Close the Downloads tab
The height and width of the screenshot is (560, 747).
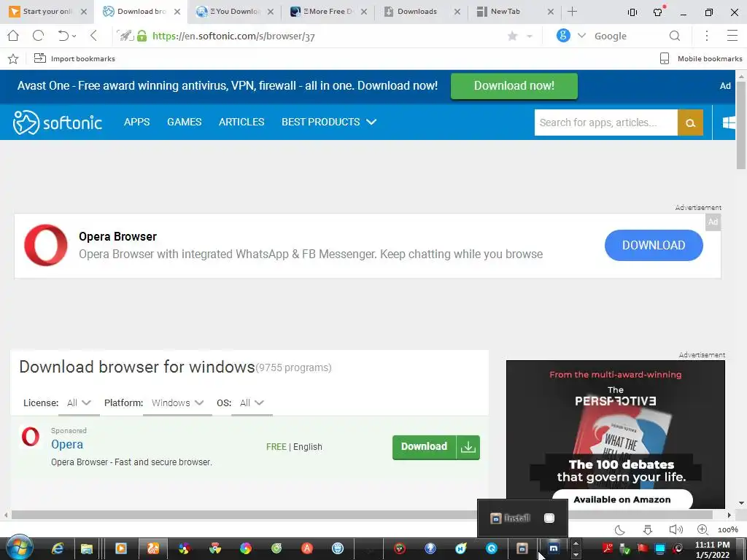pyautogui.click(x=457, y=12)
